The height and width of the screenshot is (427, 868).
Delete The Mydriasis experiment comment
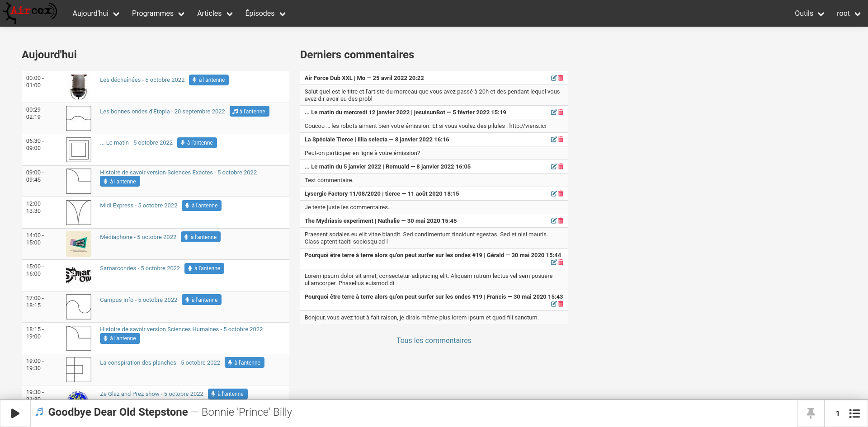tap(561, 221)
